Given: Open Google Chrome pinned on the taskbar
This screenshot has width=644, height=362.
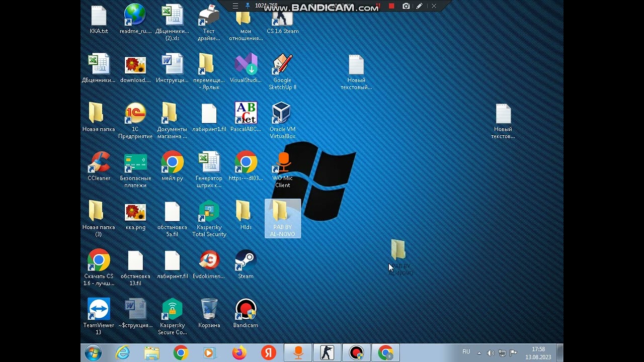Looking at the screenshot, I should click(x=181, y=353).
